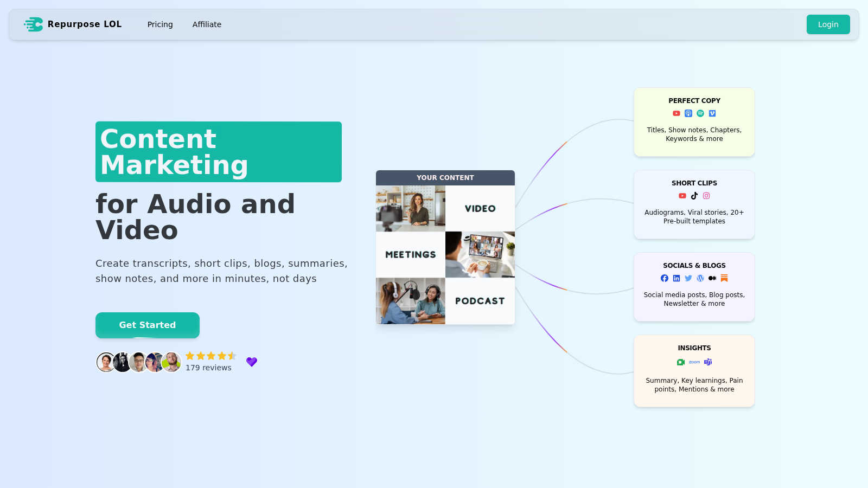Click the Microsoft Teams icon under Insights
868x488 pixels.
pos(708,362)
